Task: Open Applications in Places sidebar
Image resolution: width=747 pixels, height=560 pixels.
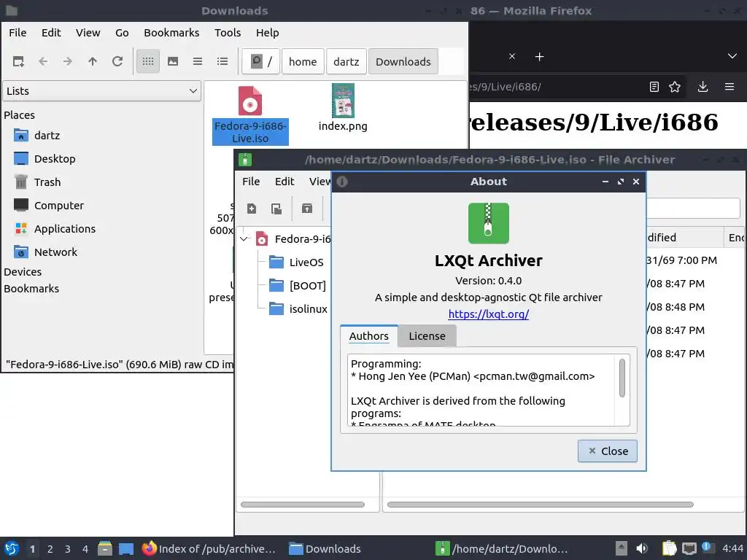Action: click(x=55, y=228)
